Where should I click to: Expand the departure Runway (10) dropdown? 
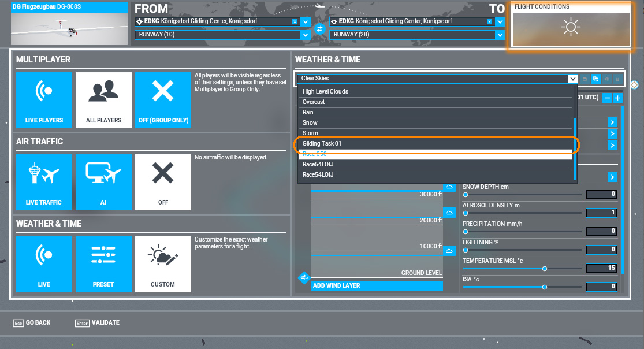306,35
